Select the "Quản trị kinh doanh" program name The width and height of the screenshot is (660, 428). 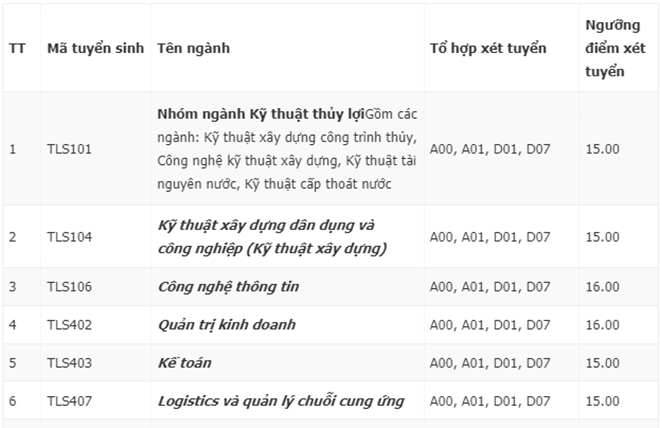tap(226, 325)
